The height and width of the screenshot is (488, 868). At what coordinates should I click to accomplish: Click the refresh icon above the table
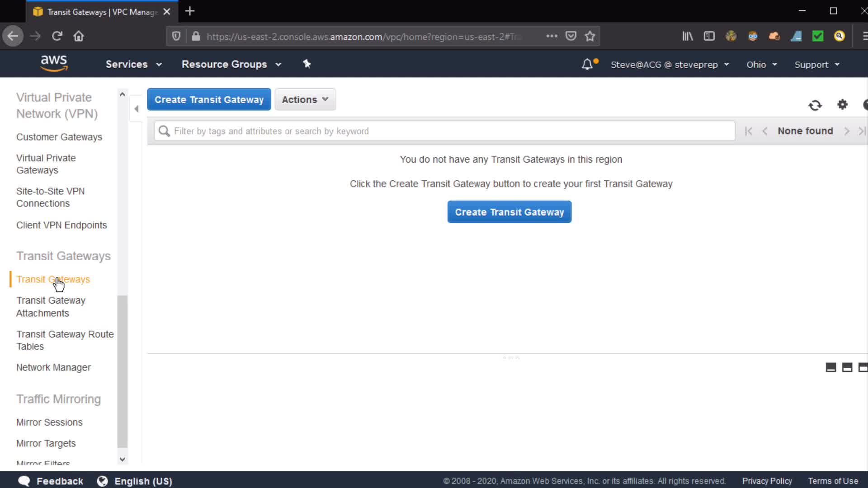coord(815,105)
